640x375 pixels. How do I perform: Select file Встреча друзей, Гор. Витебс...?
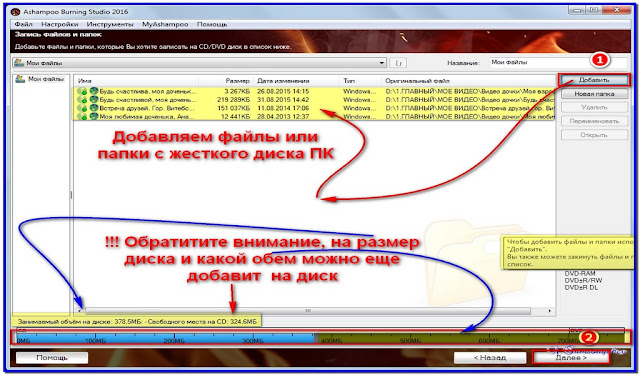click(x=148, y=109)
